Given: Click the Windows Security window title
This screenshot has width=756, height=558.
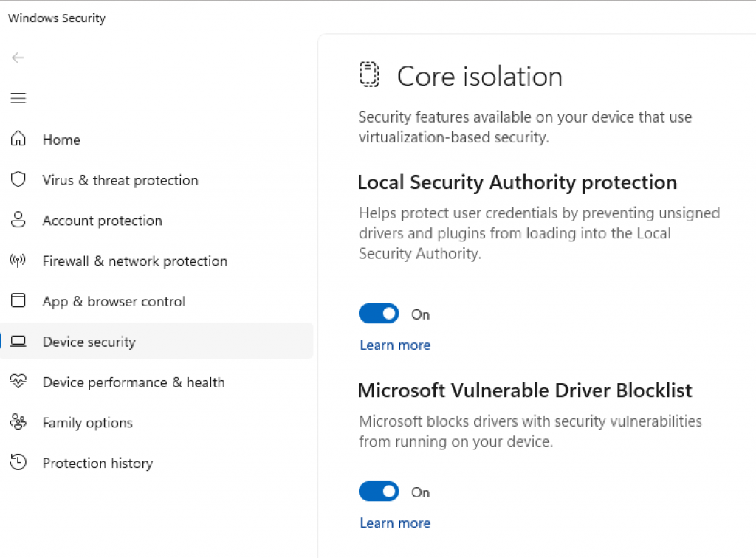Looking at the screenshot, I should [x=57, y=18].
